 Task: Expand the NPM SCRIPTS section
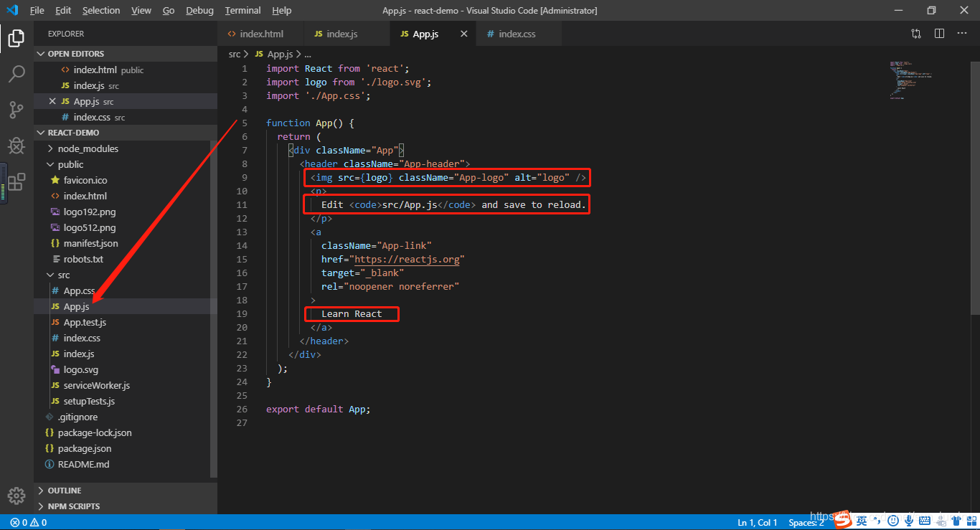tap(126, 506)
